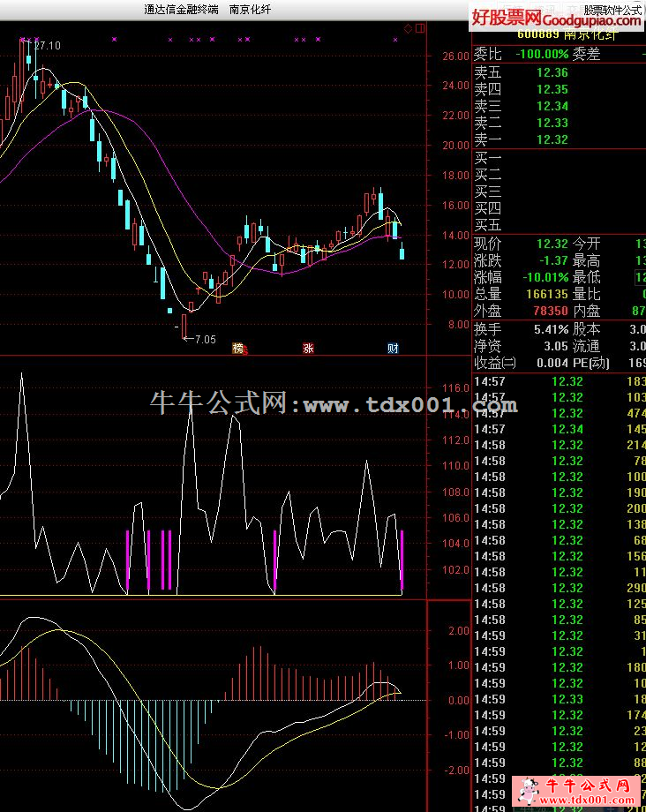Image resolution: width=646 pixels, height=812 pixels.
Task: Click the 总量 166135 volume value
Action: (547, 294)
